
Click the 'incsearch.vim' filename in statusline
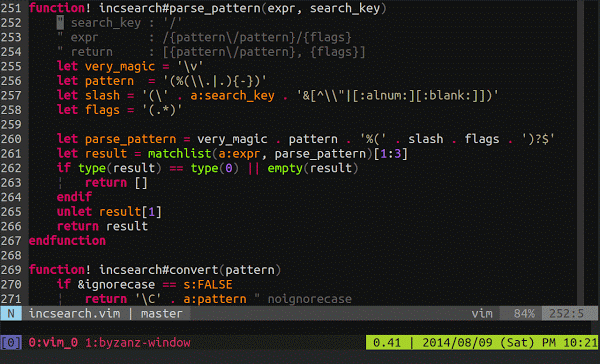pos(74,313)
